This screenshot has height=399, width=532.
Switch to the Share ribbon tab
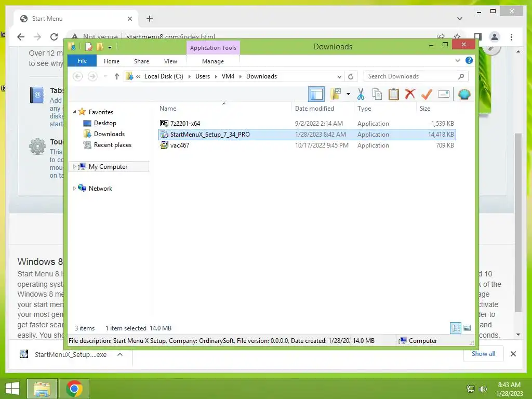141,61
